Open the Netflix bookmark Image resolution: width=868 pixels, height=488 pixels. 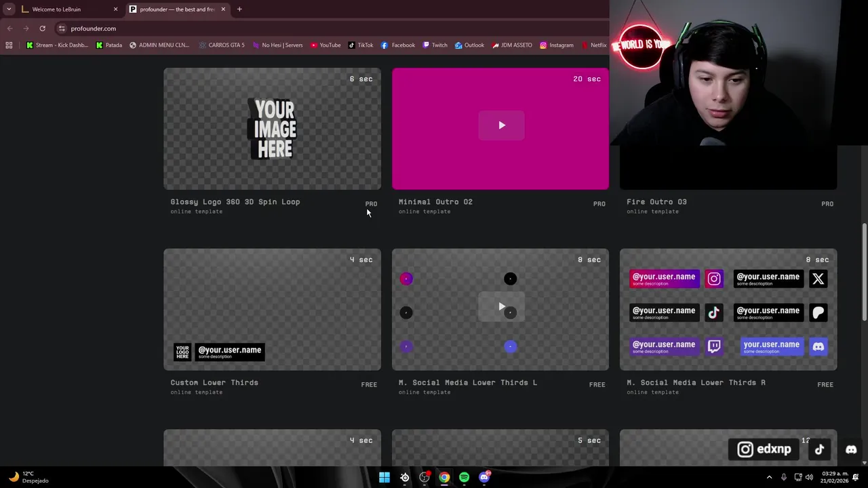pos(594,45)
